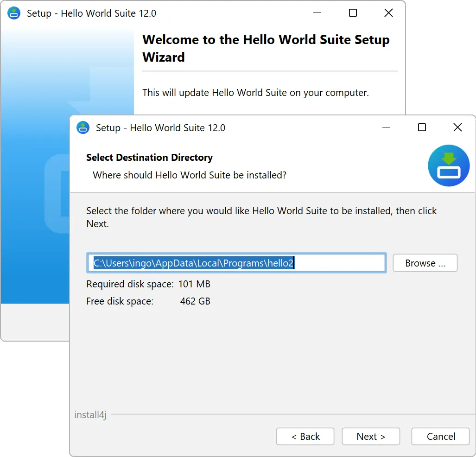Maximize the Welcome wizard window

[x=353, y=13]
